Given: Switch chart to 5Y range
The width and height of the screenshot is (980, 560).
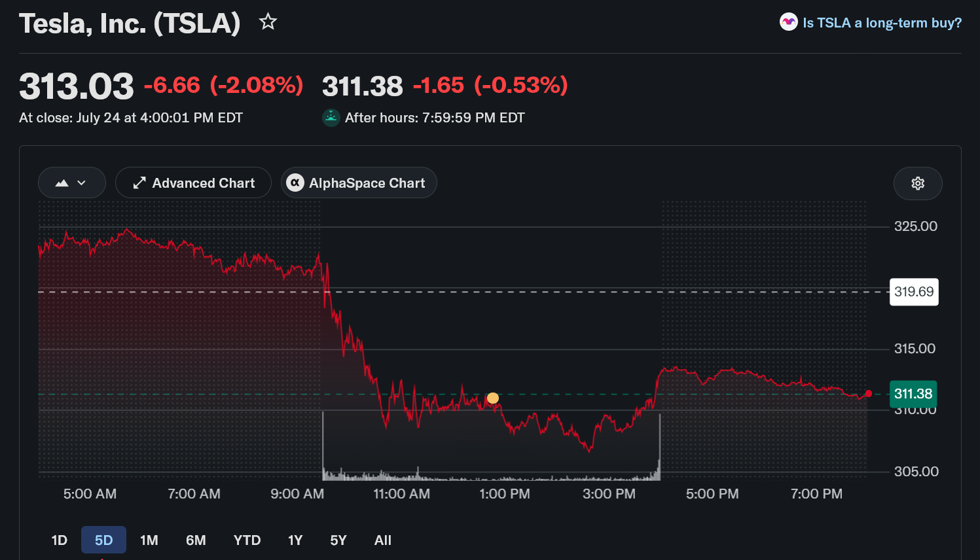Looking at the screenshot, I should pyautogui.click(x=338, y=540).
